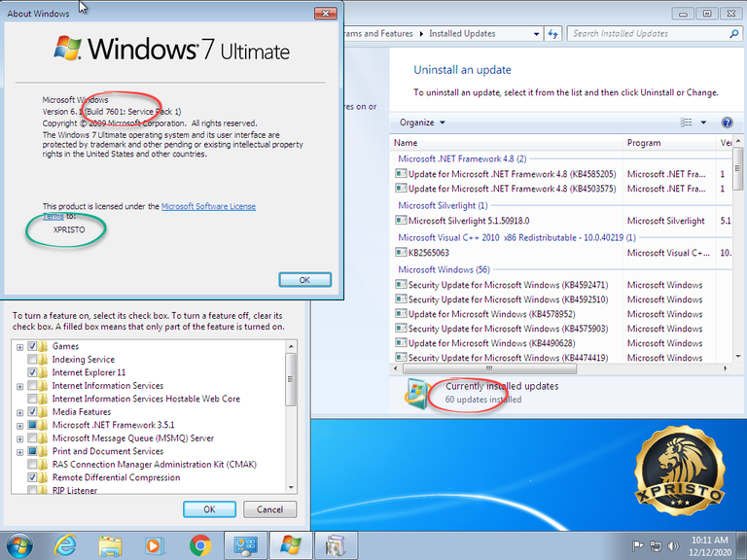747x560 pixels.
Task: Click the change view icon in toolbar
Action: point(686,122)
